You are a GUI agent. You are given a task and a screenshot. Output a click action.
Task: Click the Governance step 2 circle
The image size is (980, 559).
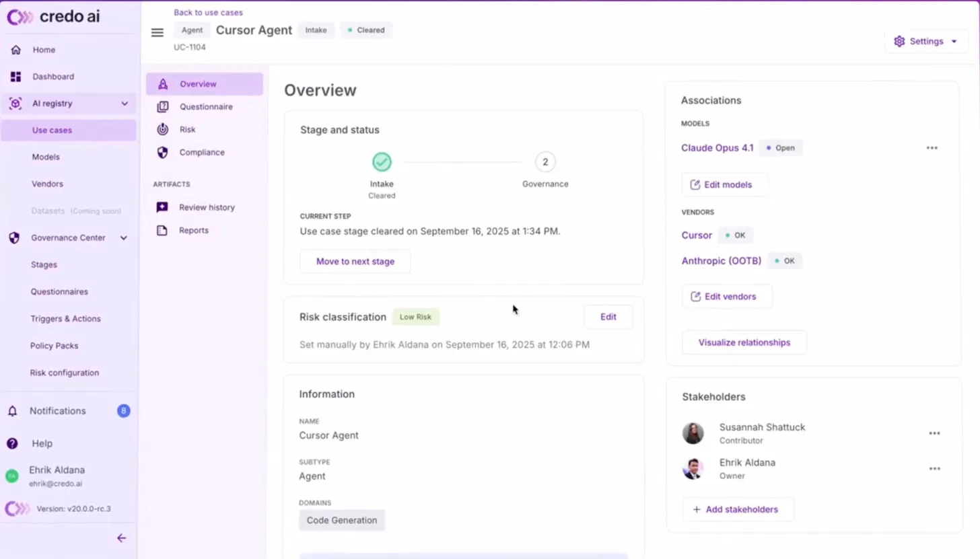click(x=545, y=161)
